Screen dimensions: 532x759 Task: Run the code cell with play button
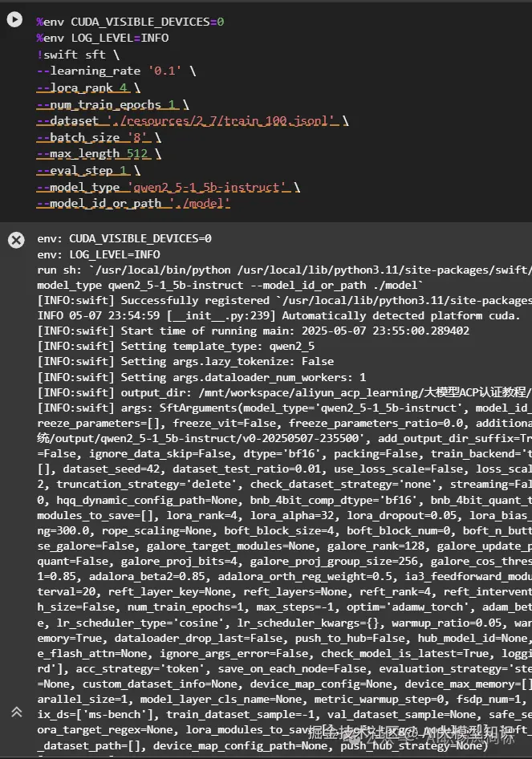click(14, 19)
